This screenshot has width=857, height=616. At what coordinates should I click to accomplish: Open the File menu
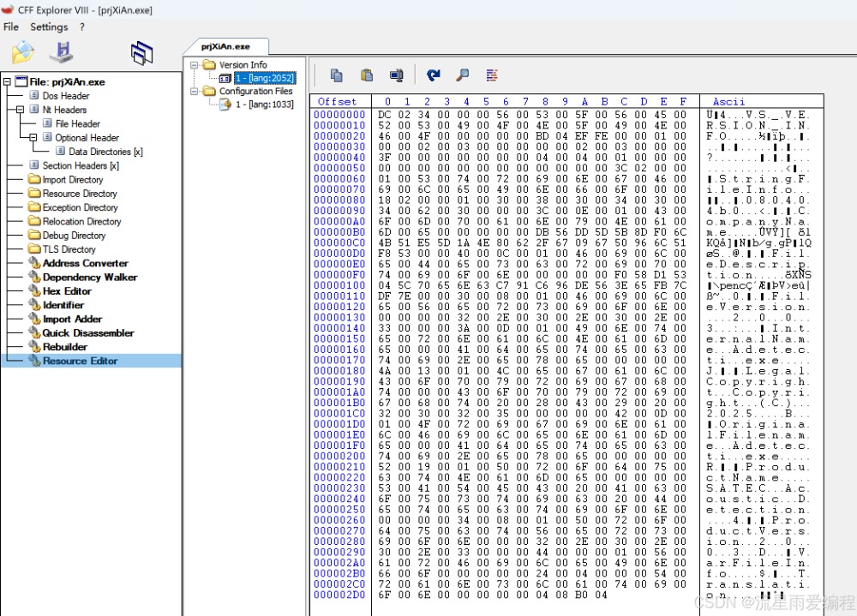click(11, 27)
